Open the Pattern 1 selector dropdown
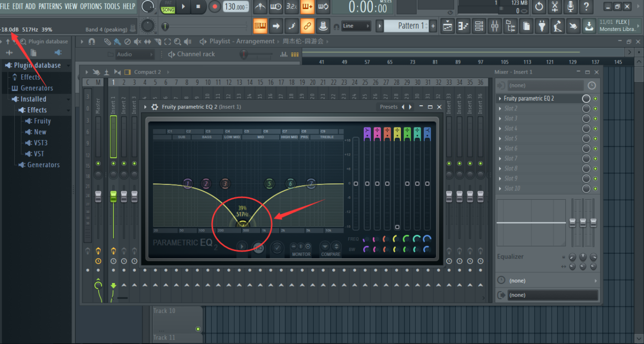 pyautogui.click(x=408, y=26)
